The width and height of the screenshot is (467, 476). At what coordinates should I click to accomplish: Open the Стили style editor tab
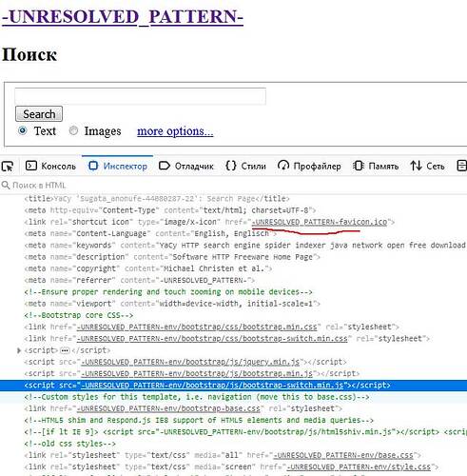coord(246,166)
